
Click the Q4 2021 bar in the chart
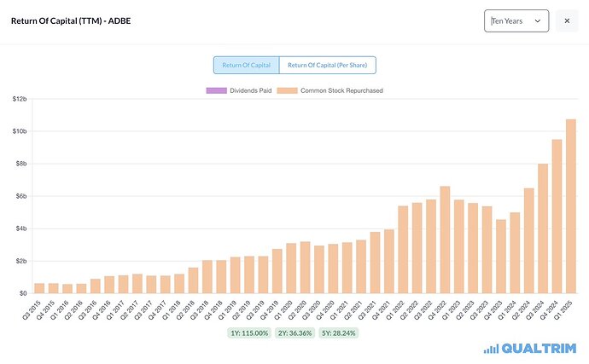pos(388,261)
